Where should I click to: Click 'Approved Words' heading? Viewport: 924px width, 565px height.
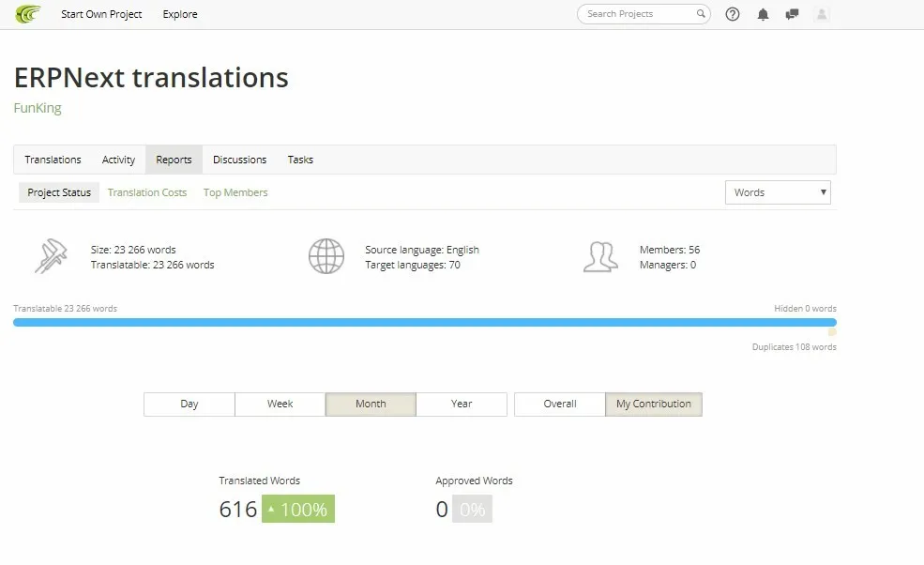(x=475, y=481)
